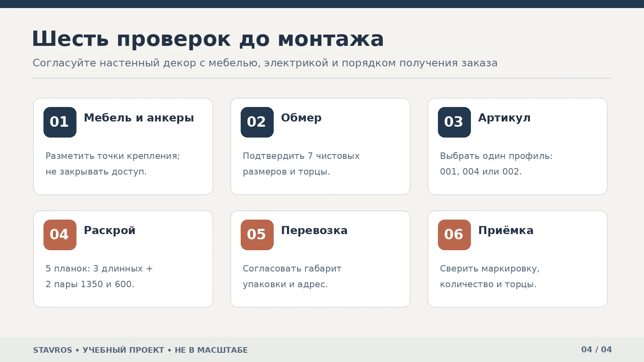The height and width of the screenshot is (362, 644).
Task: Click the page counter '04 / 04'
Action: pos(597,350)
